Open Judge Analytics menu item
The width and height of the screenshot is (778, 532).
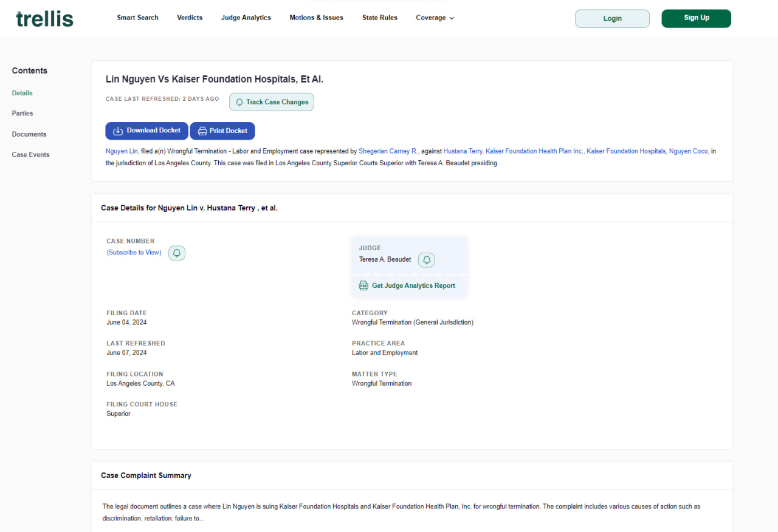click(246, 18)
